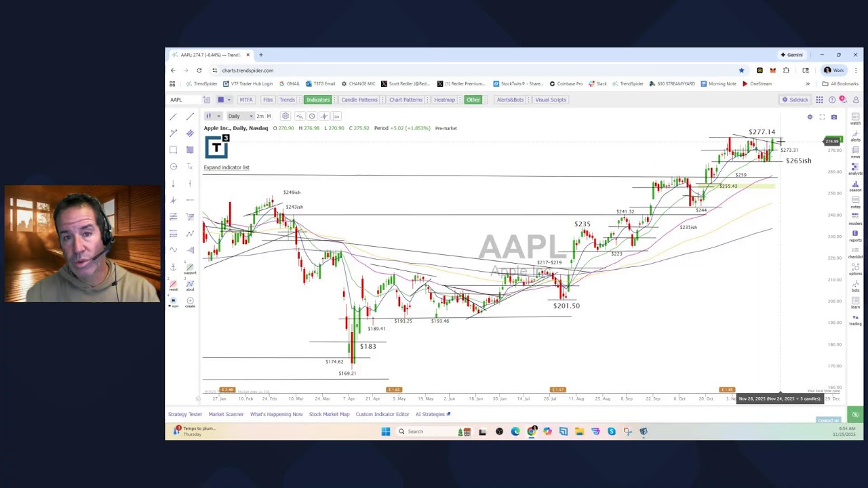Open Custom Indicator Editor tab
868x488 pixels.
click(x=382, y=414)
